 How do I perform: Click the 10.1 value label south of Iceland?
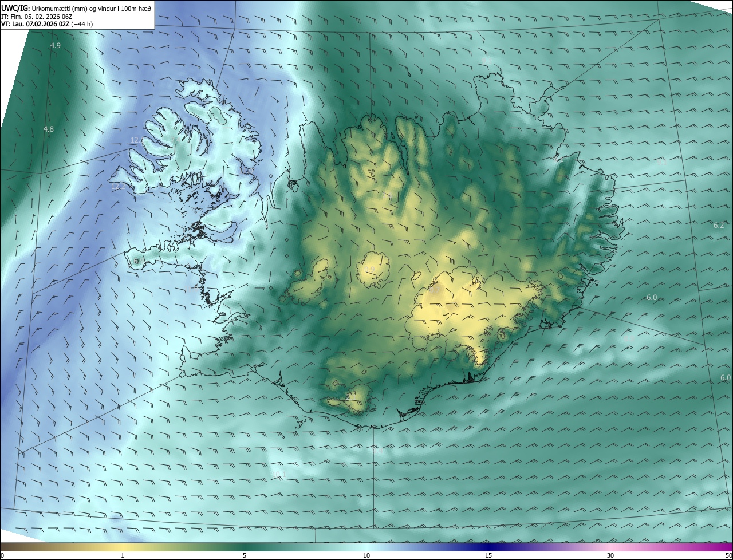(x=279, y=474)
